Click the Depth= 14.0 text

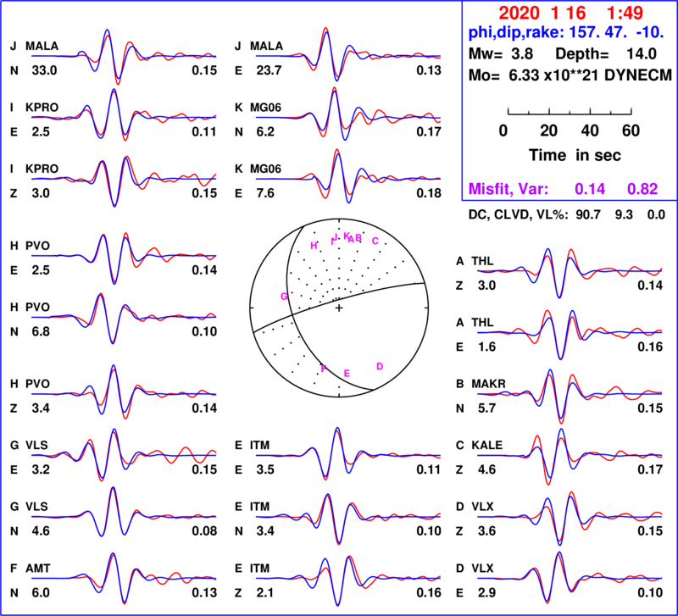(x=606, y=54)
